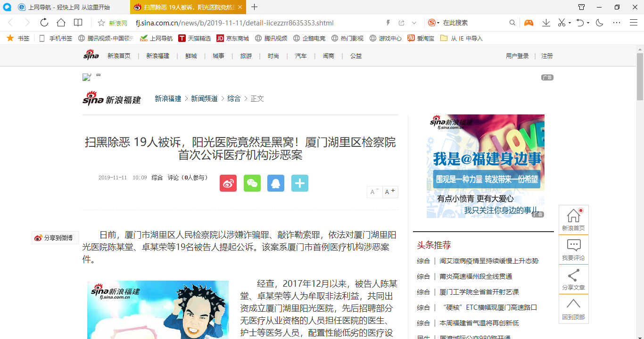Share article via blue QQ icon

(276, 183)
